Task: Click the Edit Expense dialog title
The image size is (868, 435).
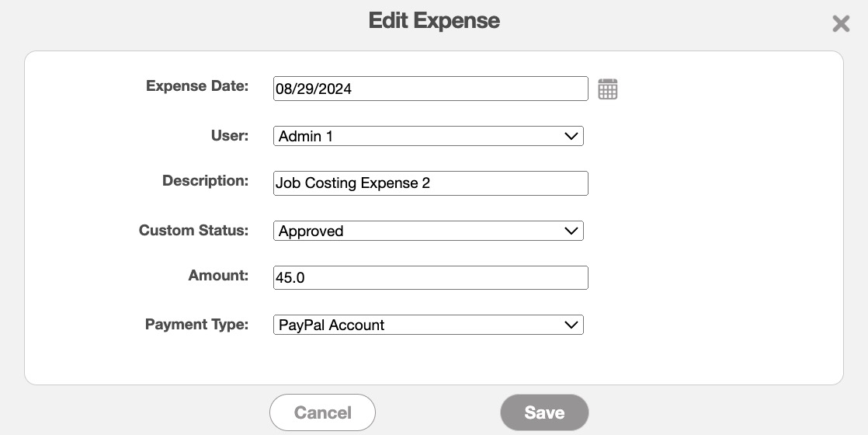Action: tap(434, 21)
